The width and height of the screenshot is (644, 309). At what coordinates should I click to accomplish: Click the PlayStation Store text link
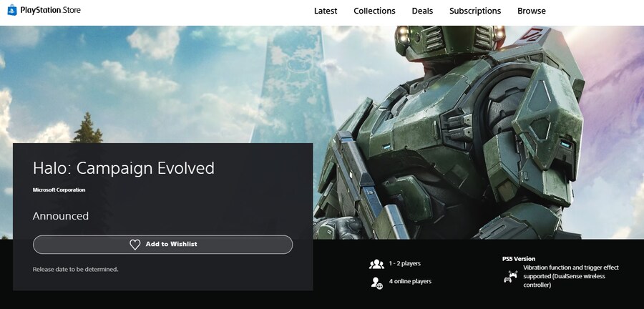pos(50,11)
